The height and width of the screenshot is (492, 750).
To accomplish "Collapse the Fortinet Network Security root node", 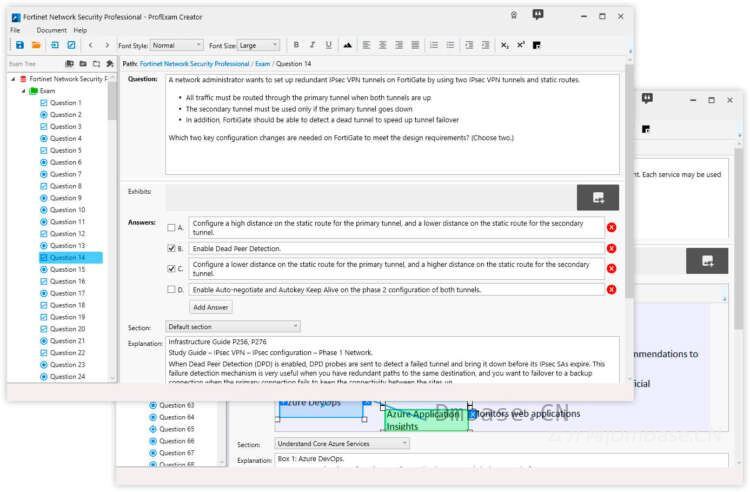I will (13, 79).
